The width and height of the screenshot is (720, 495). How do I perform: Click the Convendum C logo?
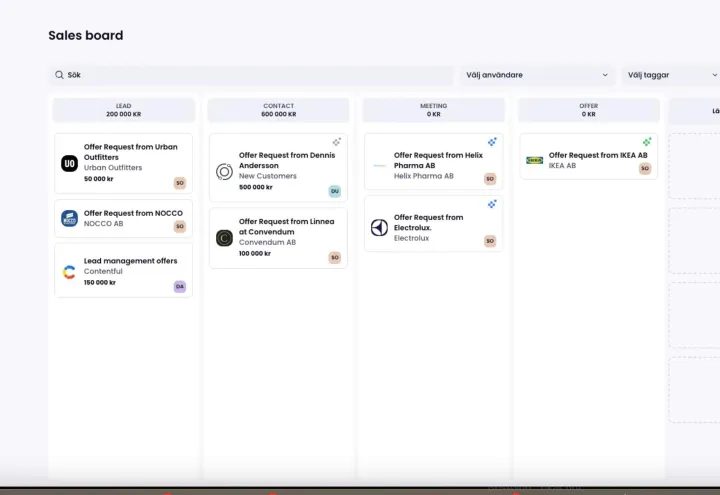[x=224, y=238]
